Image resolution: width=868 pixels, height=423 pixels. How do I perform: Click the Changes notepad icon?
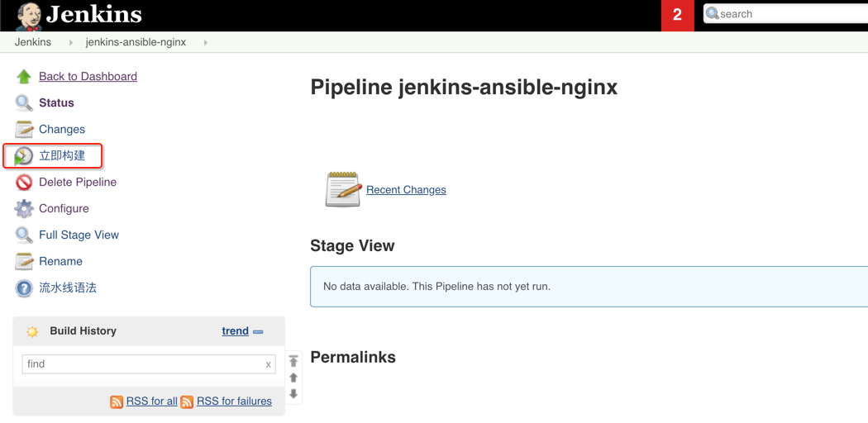pyautogui.click(x=24, y=130)
